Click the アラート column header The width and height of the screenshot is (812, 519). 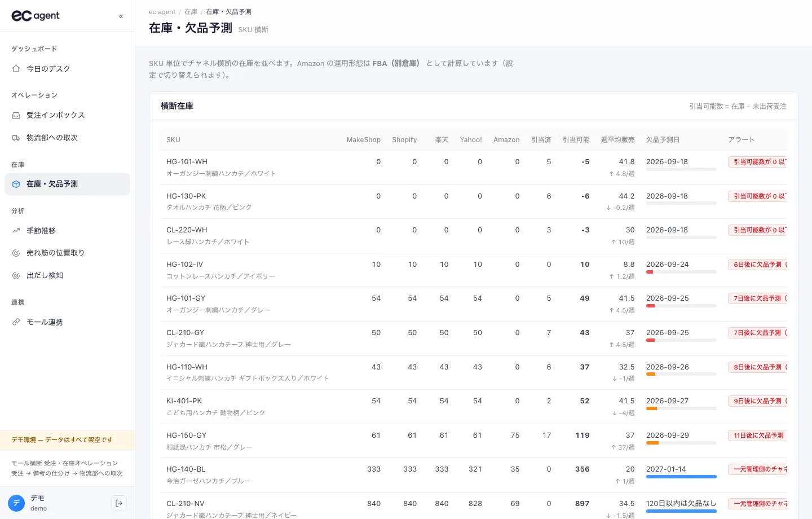741,140
